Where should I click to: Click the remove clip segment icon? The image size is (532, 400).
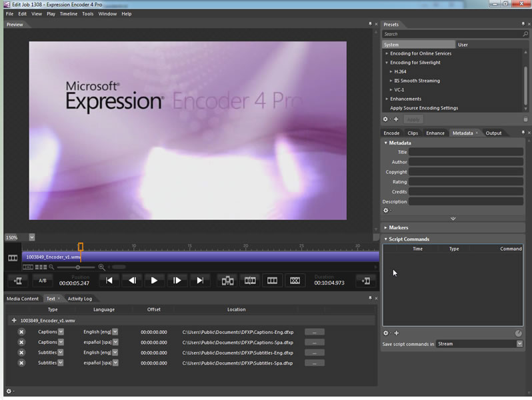(295, 281)
